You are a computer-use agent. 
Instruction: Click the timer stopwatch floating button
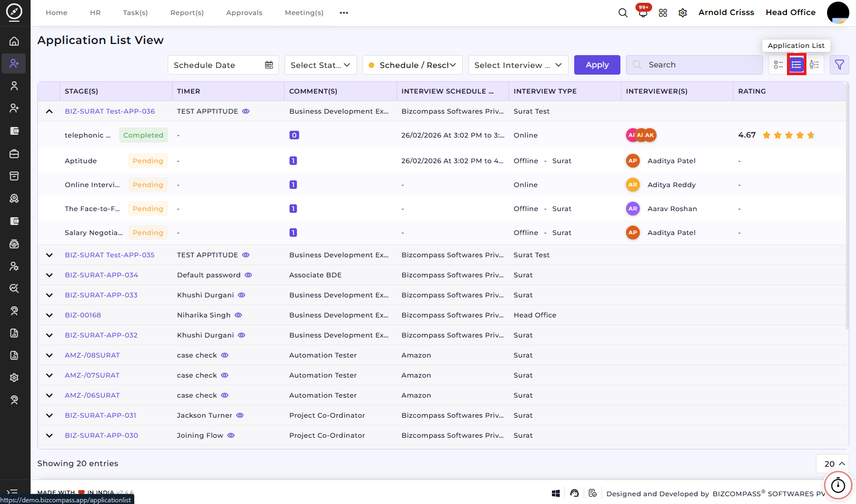point(838,486)
